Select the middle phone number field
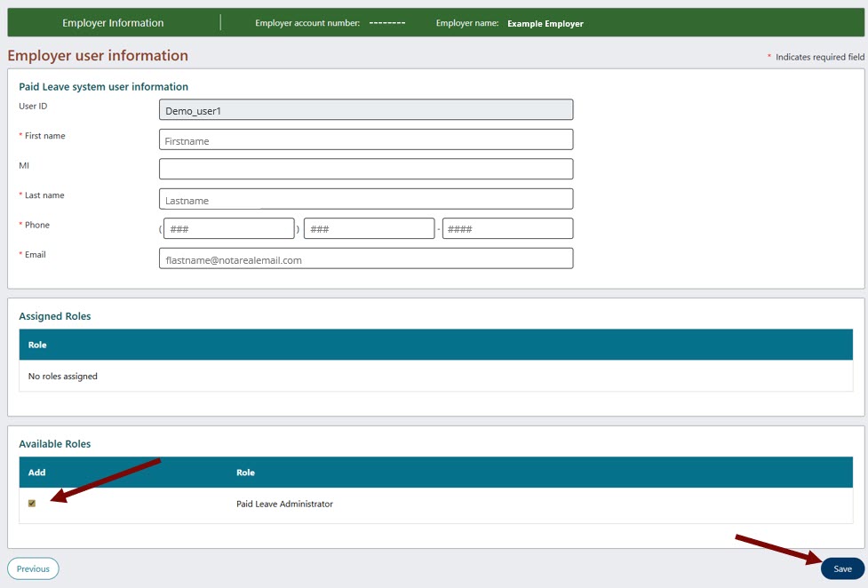Screen dimensions: 868x588 coord(368,227)
